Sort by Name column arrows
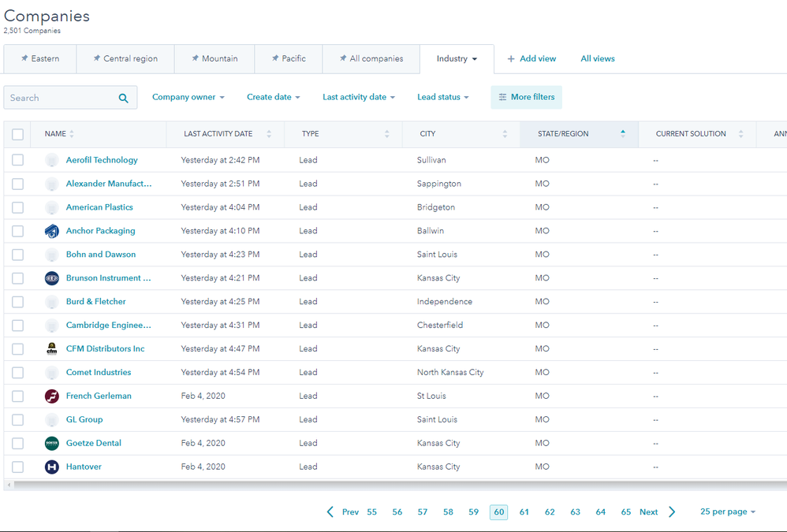The height and width of the screenshot is (532, 787). tap(72, 134)
